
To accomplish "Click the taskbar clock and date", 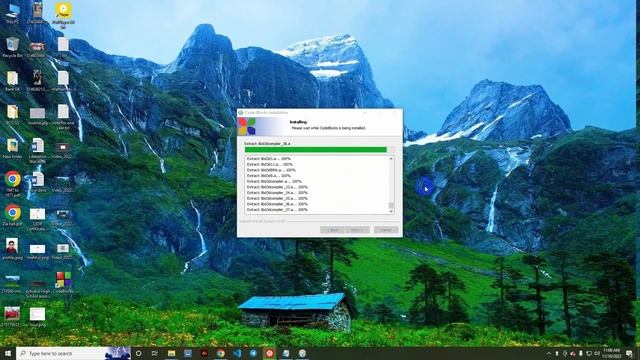I will click(x=611, y=353).
